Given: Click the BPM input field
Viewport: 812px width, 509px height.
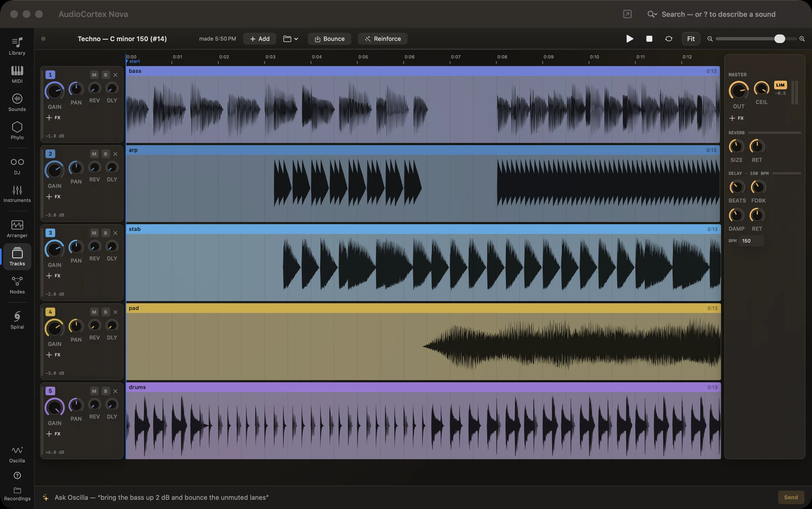Looking at the screenshot, I should tap(751, 241).
